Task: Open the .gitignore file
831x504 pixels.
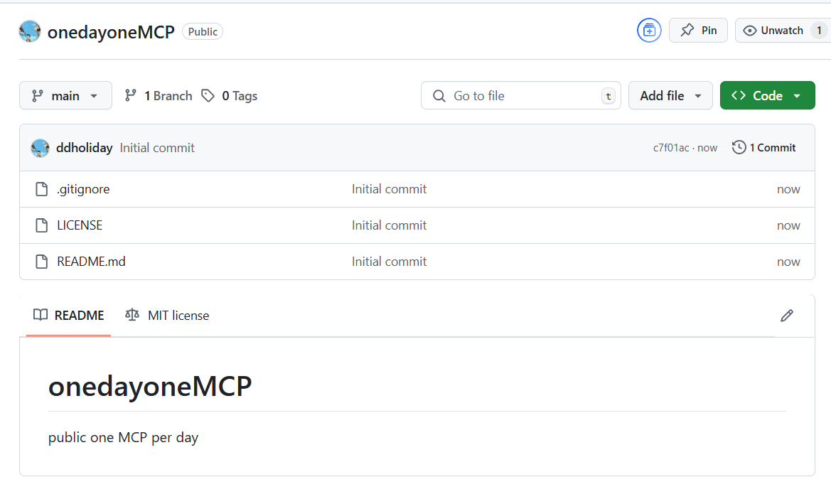Action: click(83, 189)
